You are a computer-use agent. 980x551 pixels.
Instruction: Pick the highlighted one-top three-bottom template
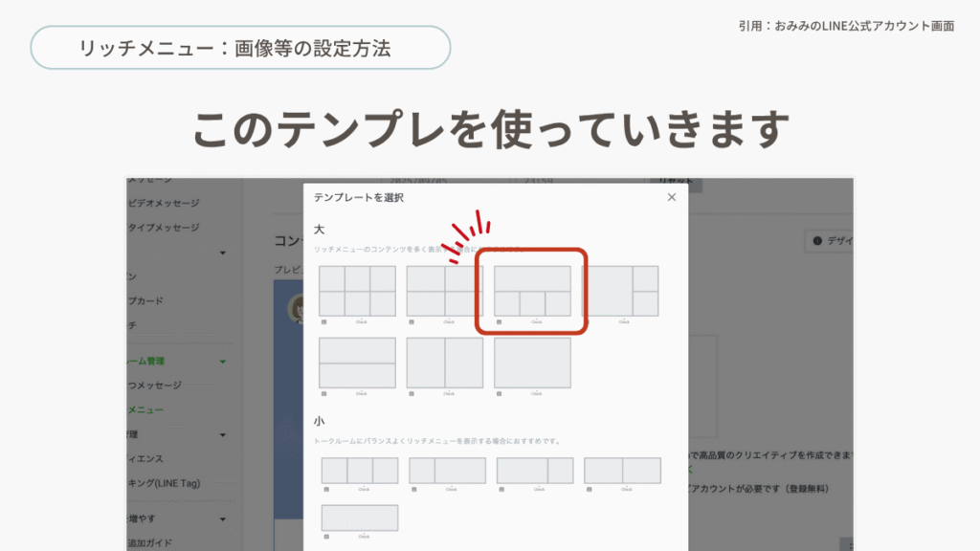(532, 291)
